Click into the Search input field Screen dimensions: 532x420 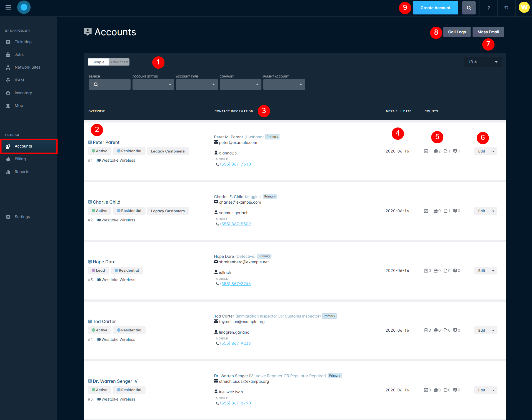click(110, 84)
